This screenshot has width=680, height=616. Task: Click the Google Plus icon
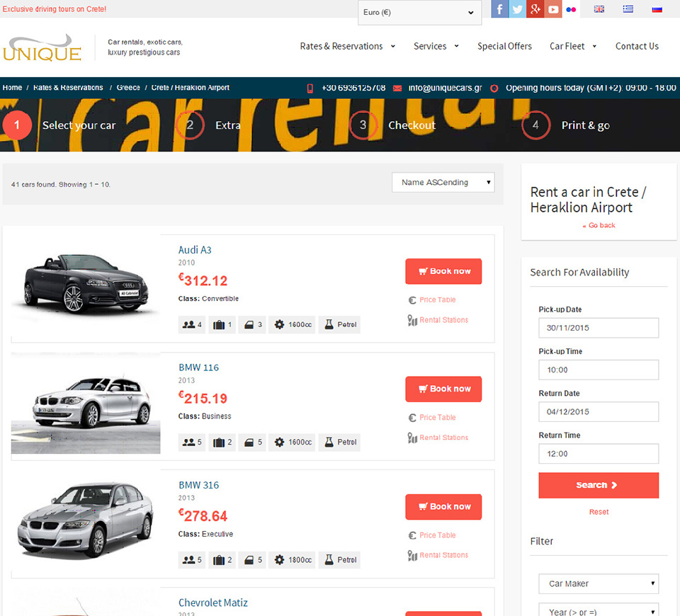pyautogui.click(x=535, y=9)
